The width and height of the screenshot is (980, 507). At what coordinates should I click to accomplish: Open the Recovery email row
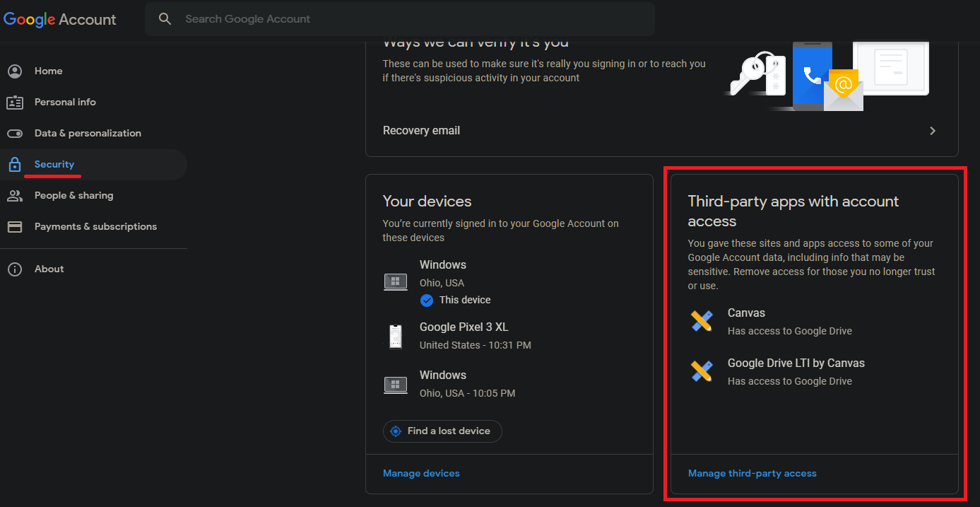(x=661, y=131)
